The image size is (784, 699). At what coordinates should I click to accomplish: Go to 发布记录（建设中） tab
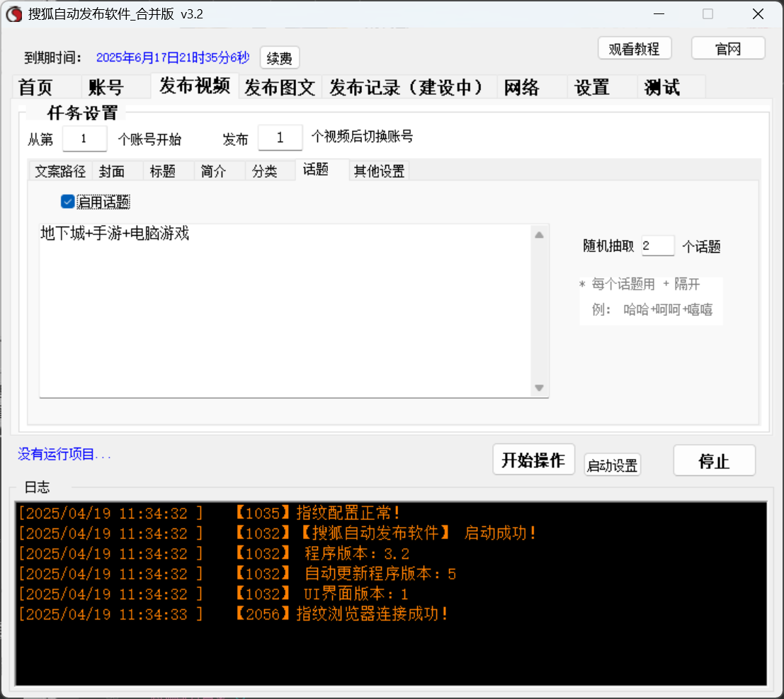(409, 87)
